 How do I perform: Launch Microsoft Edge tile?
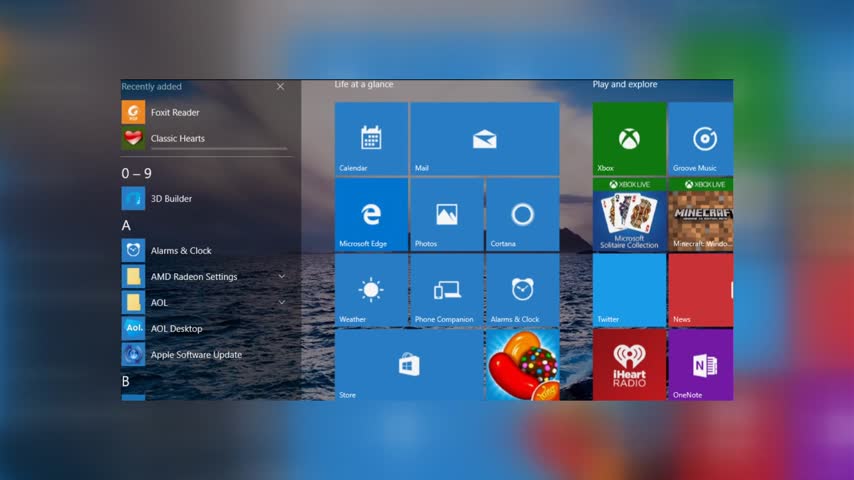(371, 214)
